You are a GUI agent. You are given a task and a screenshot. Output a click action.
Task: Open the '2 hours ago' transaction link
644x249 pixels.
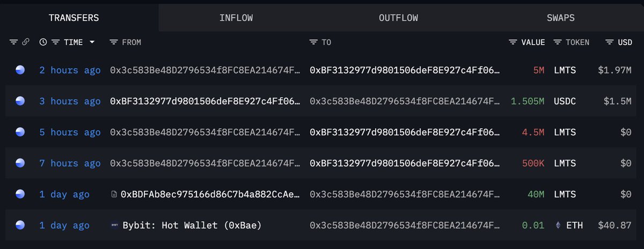tap(70, 70)
